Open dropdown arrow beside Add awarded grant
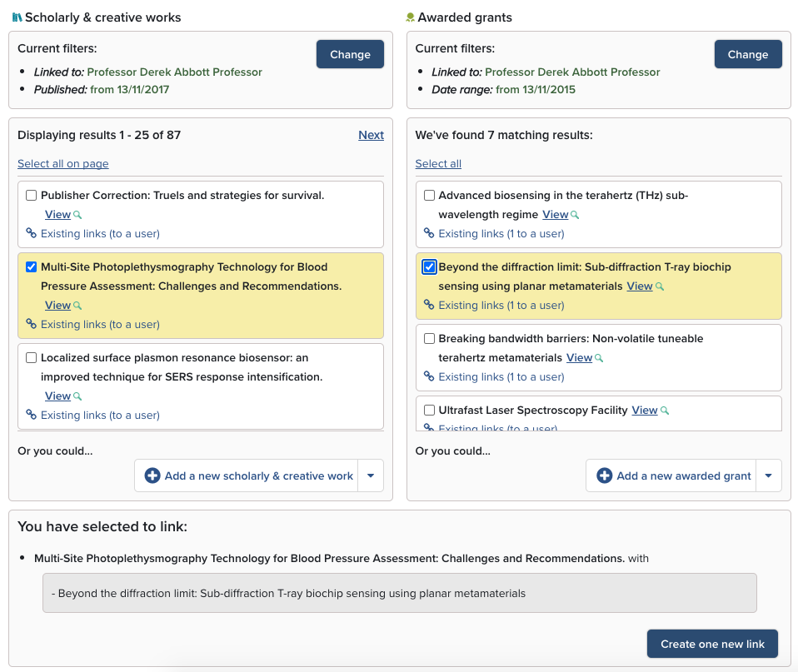The width and height of the screenshot is (798, 672). (769, 476)
